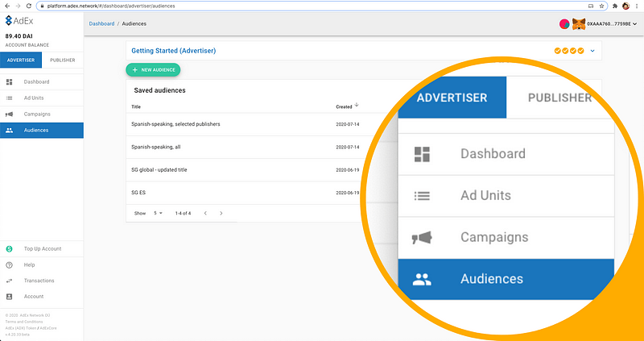The width and height of the screenshot is (644, 341).
Task: Click the browser forward arrow
Action: 18,6
